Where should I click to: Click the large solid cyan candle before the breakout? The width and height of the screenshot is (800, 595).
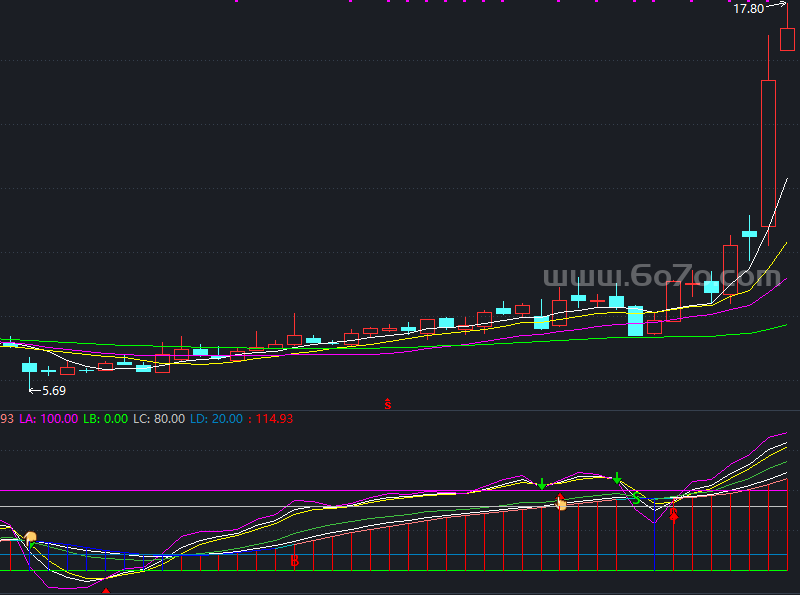tap(635, 321)
